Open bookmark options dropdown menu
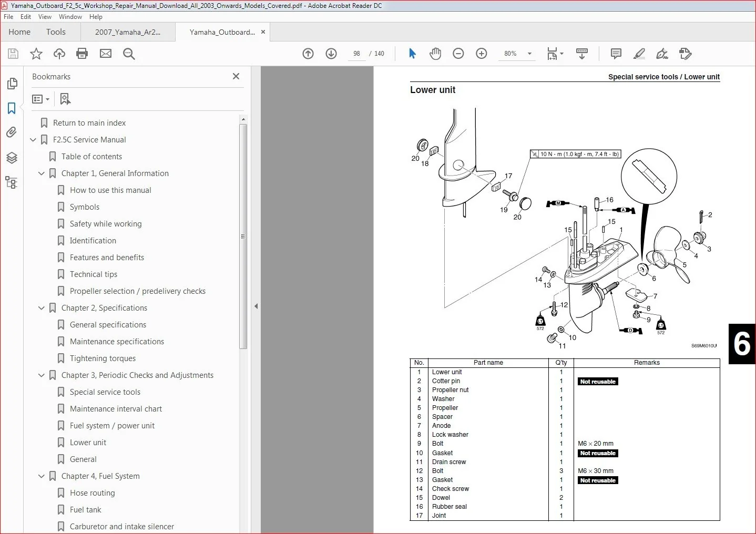 (41, 99)
